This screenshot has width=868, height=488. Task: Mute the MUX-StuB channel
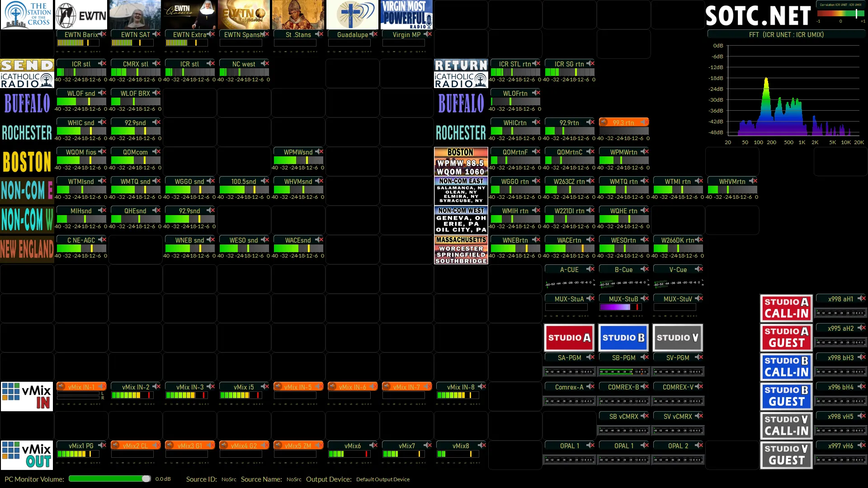[x=645, y=299]
